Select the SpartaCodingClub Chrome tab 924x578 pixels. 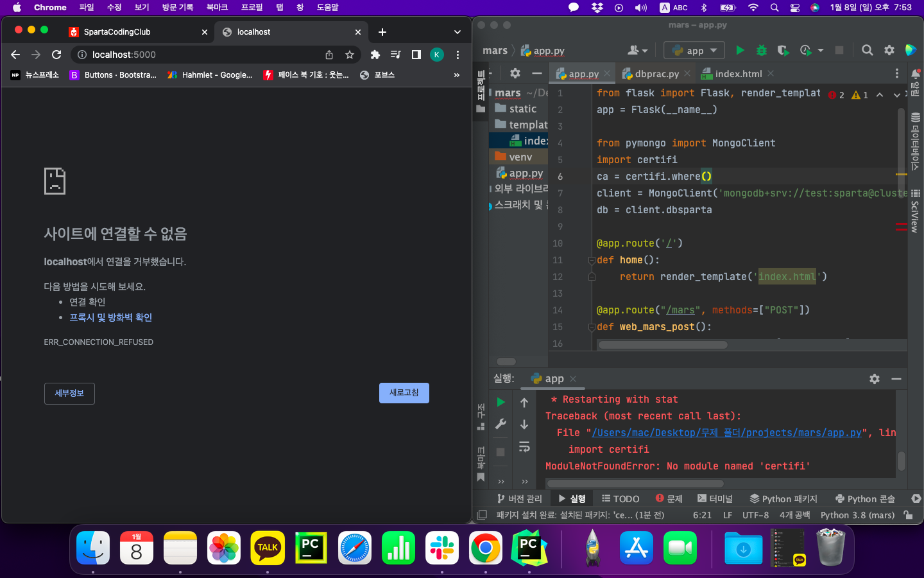pos(140,32)
